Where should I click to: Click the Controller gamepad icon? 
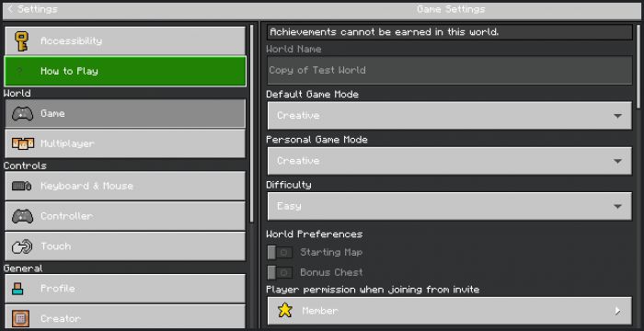click(x=23, y=216)
